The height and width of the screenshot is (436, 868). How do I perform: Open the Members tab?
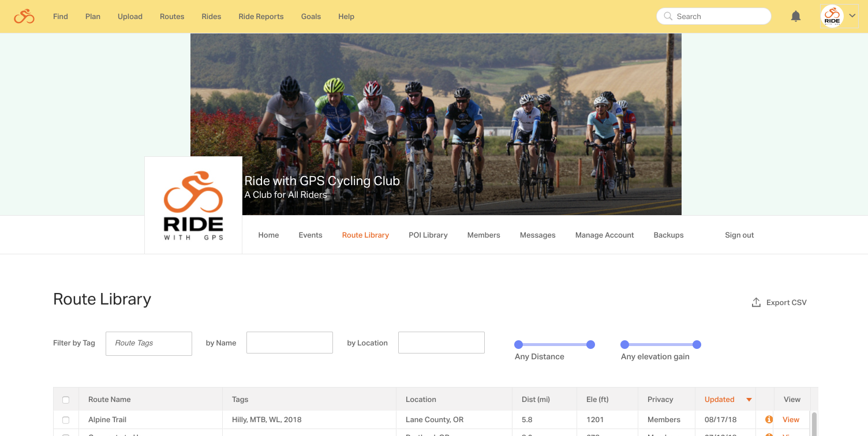click(x=484, y=235)
